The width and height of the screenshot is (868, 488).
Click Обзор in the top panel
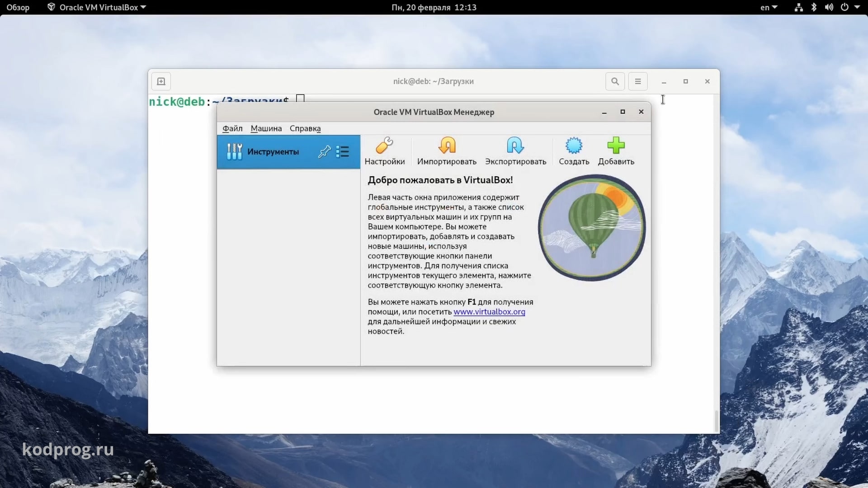[18, 7]
